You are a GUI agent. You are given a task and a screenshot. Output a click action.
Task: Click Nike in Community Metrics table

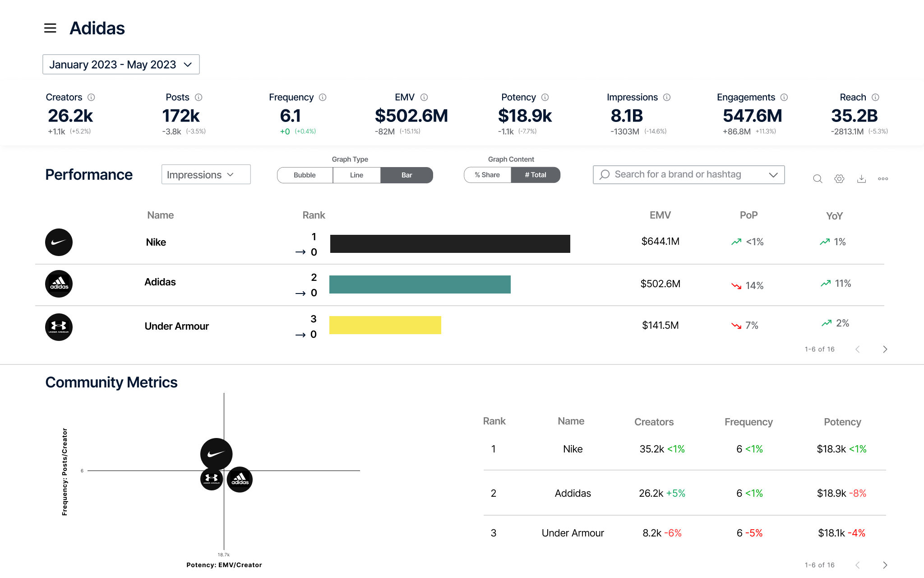[573, 449]
